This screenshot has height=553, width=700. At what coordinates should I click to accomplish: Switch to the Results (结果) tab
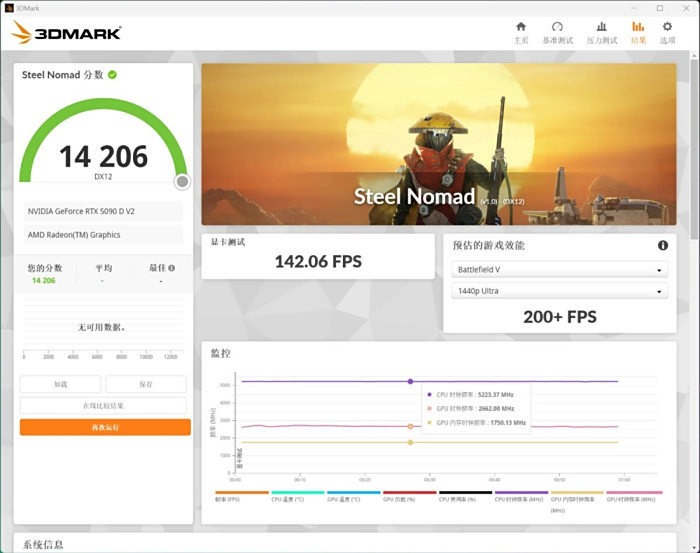pyautogui.click(x=638, y=33)
